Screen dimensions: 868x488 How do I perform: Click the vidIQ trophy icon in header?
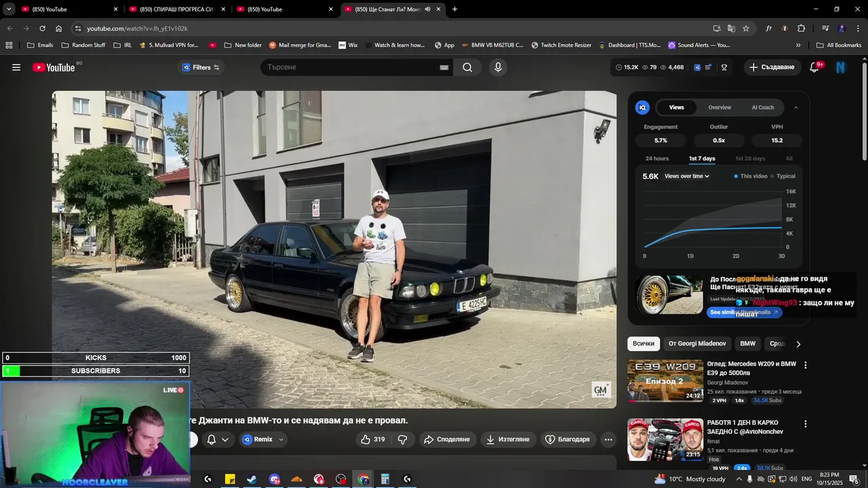pyautogui.click(x=724, y=67)
